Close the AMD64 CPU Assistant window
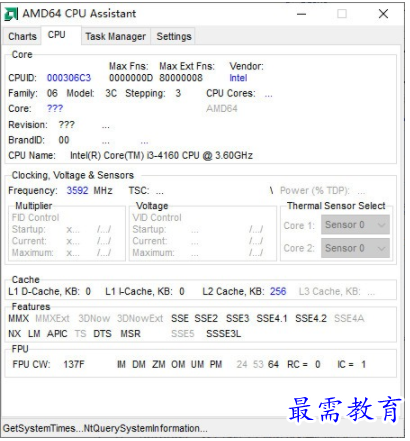Viewport: 410px width, 441px height. point(383,14)
